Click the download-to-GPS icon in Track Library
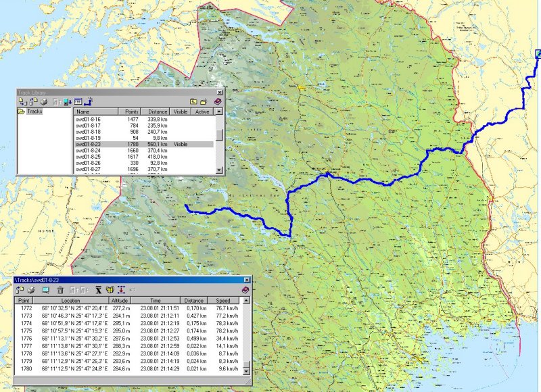This screenshot has height=392, width=541. [x=67, y=101]
